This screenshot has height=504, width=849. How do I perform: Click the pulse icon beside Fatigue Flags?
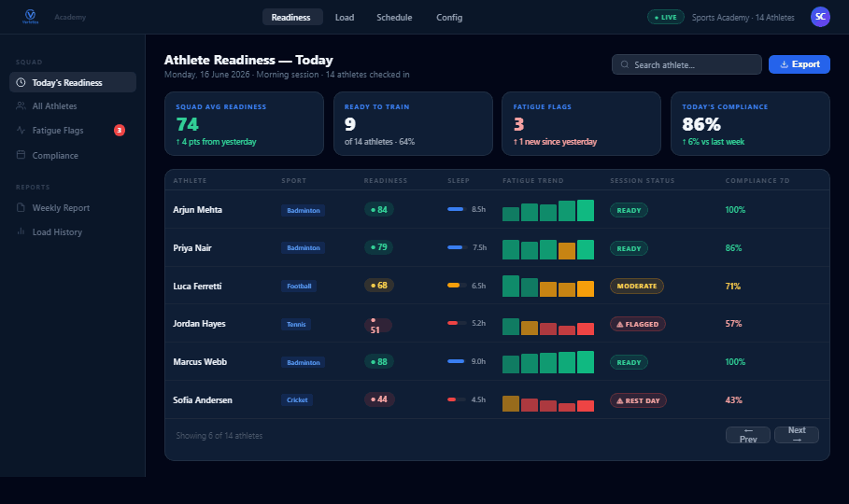21,130
